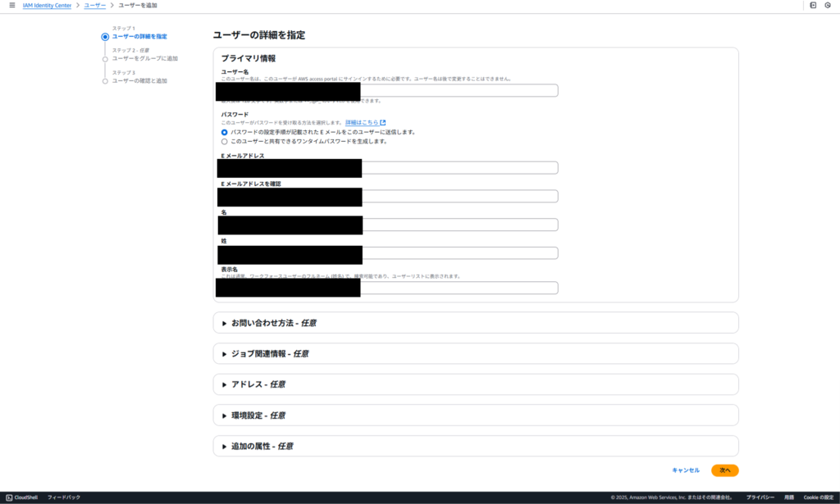Click into the ユーザー名 input field
840x504 pixels.
[x=390, y=90]
